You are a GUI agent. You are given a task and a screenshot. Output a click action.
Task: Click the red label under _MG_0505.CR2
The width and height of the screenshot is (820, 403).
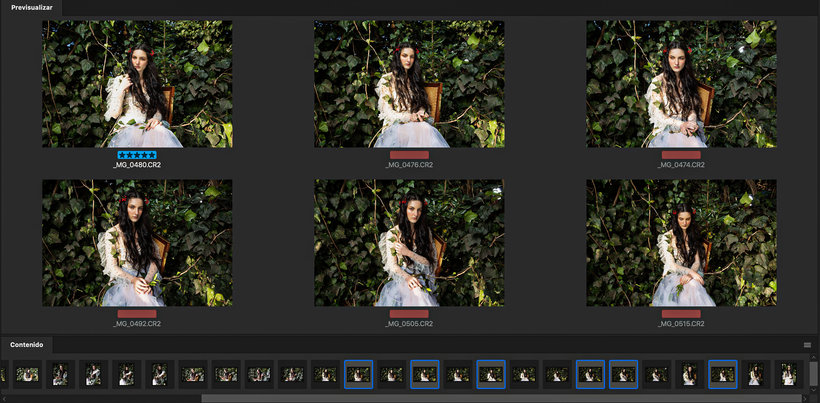[409, 314]
